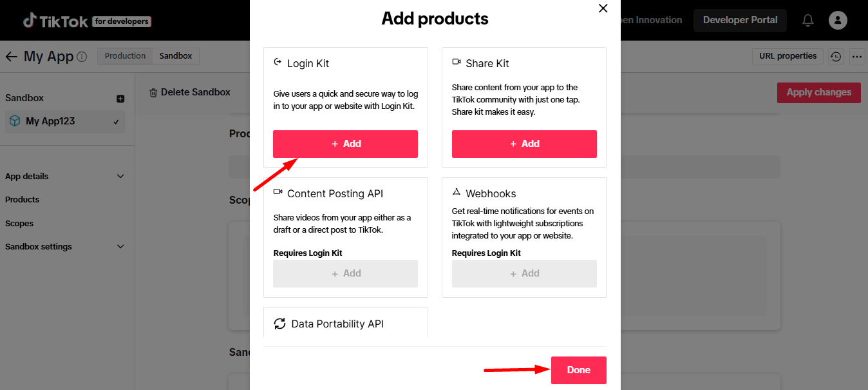868x390 pixels.
Task: Click Done to finish adding products
Action: (578, 370)
